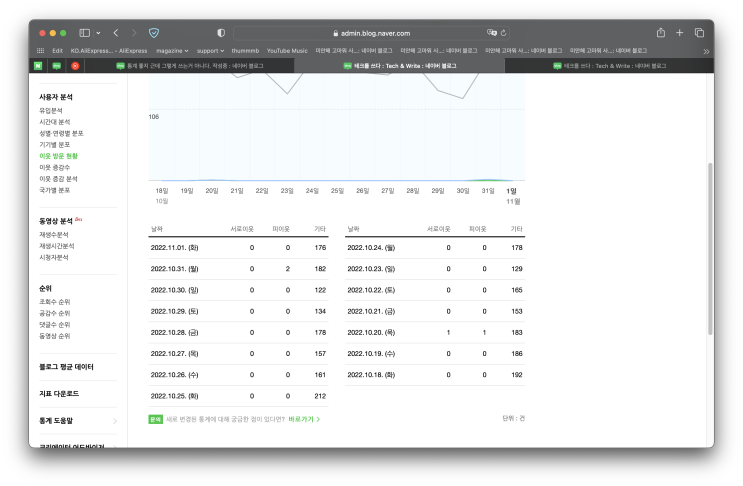
Task: Click the 23일 date label on chart axis
Action: 287,191
